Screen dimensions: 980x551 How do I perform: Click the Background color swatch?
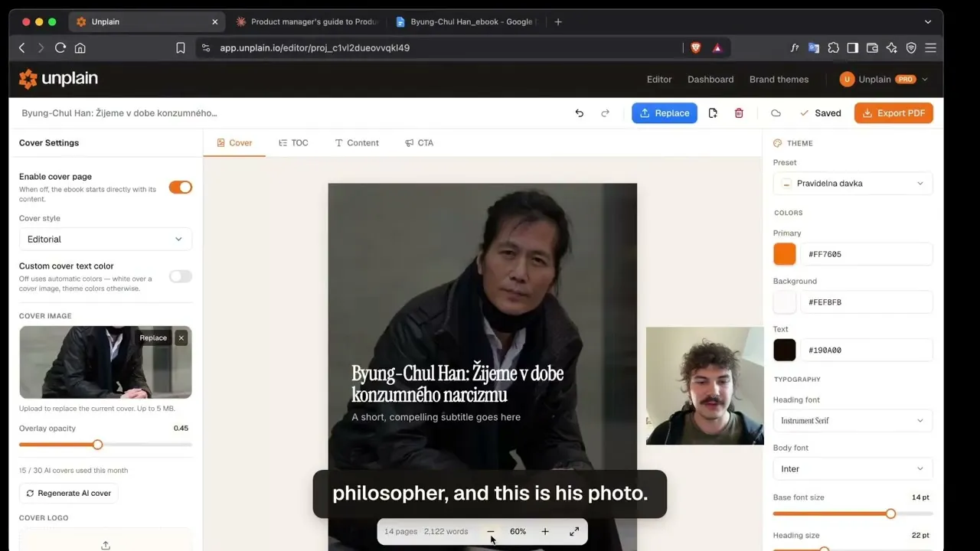(x=785, y=302)
